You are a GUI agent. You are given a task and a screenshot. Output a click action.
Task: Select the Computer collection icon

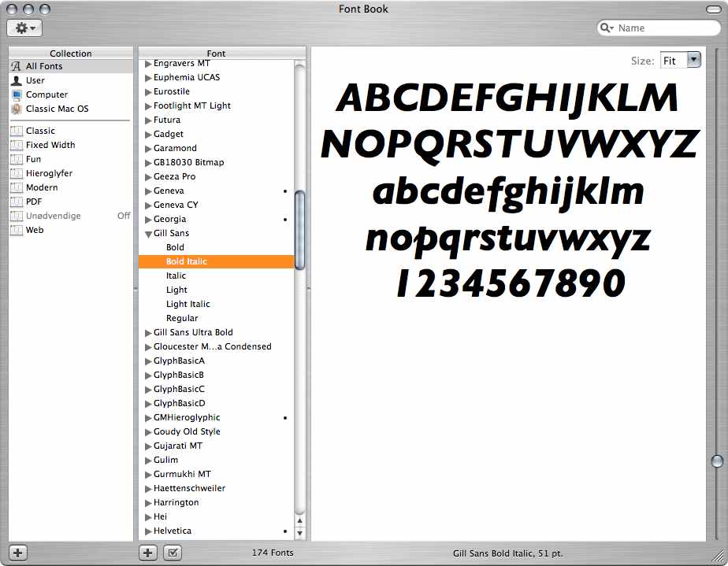point(17,94)
